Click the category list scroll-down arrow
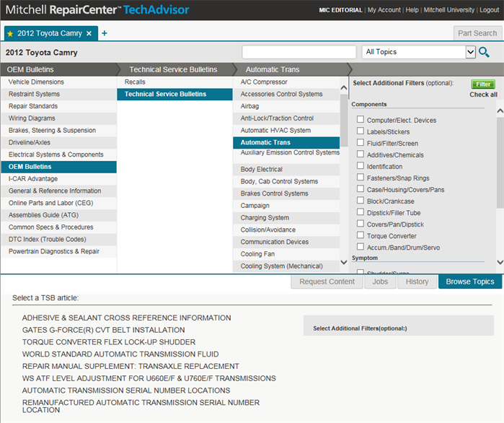Screen dimensions: 504x423 coord(344,262)
